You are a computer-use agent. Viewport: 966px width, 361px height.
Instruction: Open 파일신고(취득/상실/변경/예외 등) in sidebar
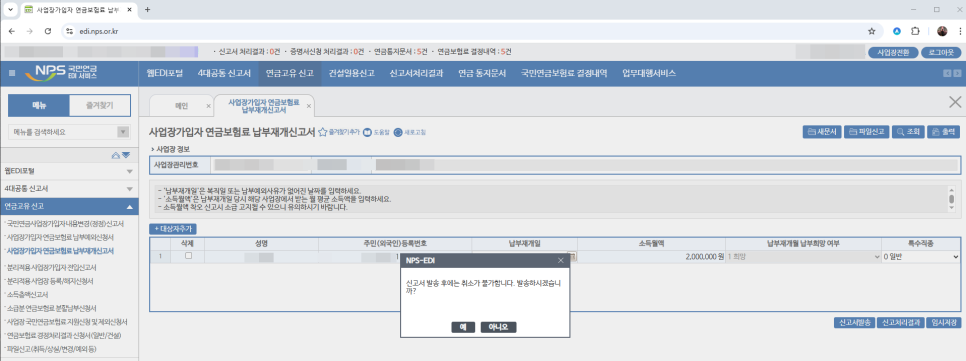point(51,349)
